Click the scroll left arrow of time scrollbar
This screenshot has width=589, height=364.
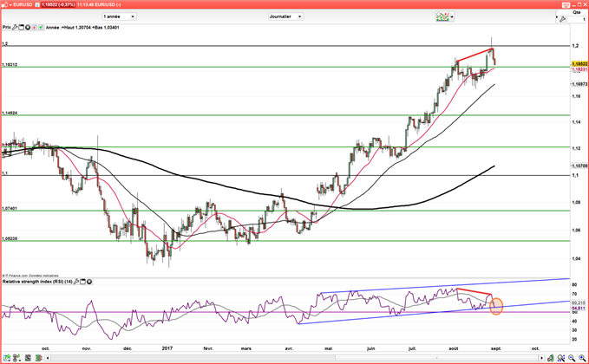(48, 358)
